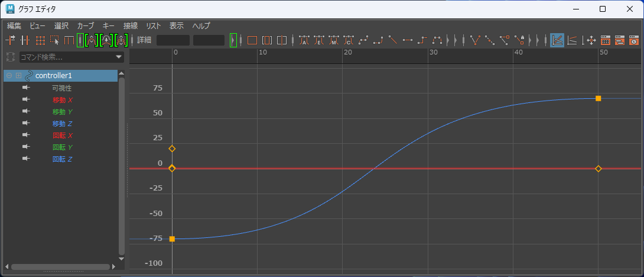Set Flat tangents on keys
The width and height of the screenshot is (644, 277).
[408, 40]
